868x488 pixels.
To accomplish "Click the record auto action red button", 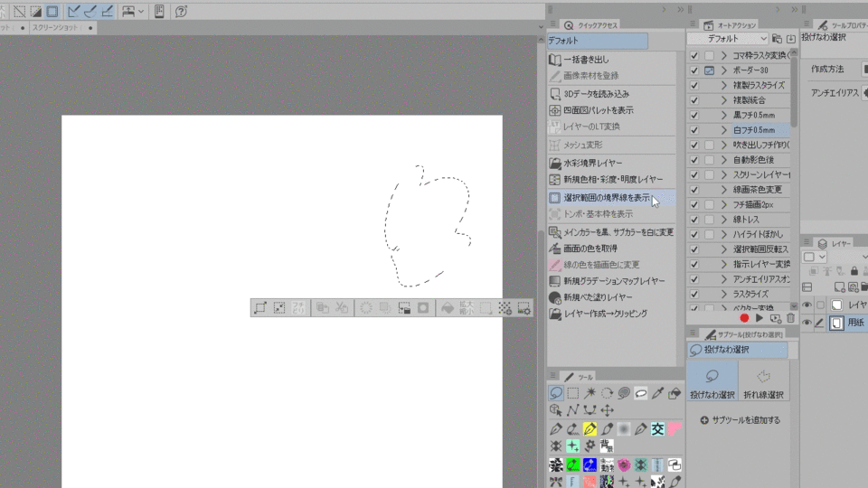I will pos(744,318).
